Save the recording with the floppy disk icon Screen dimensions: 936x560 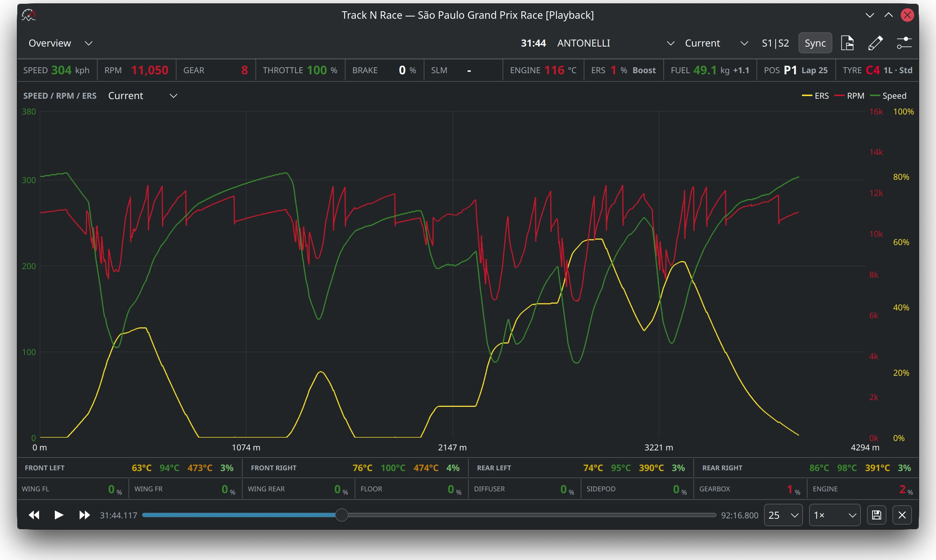(876, 515)
